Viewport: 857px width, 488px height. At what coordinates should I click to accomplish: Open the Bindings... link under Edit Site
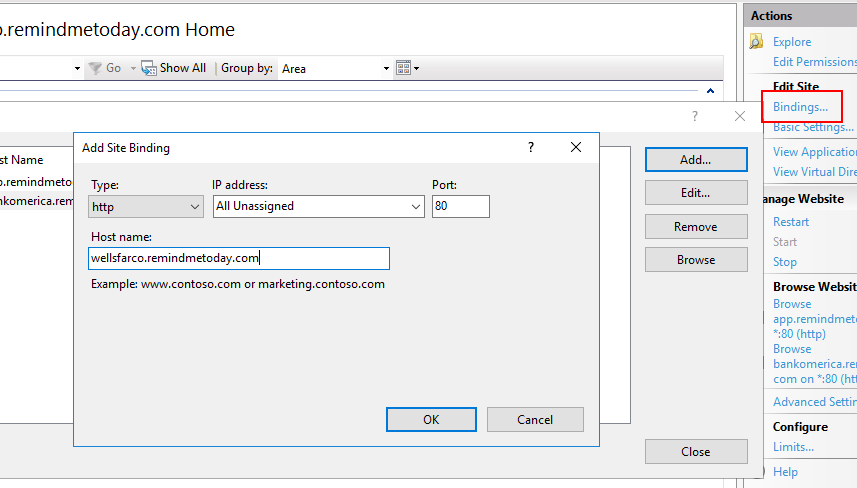tap(800, 107)
